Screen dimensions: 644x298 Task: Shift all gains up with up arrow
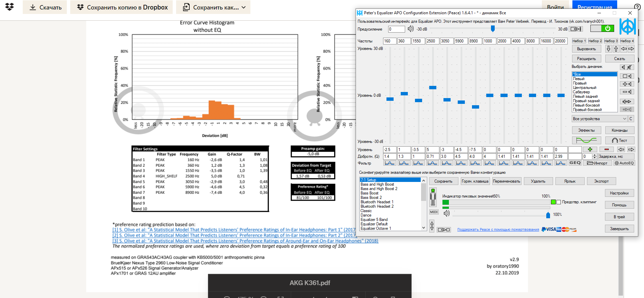point(616,49)
